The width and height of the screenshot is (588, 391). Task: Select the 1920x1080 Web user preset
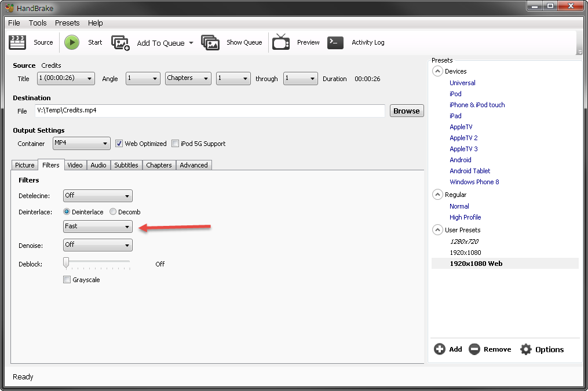tap(476, 264)
